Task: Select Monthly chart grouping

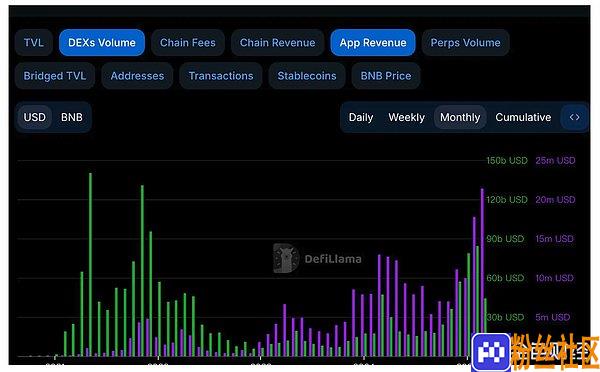Action: [x=460, y=117]
